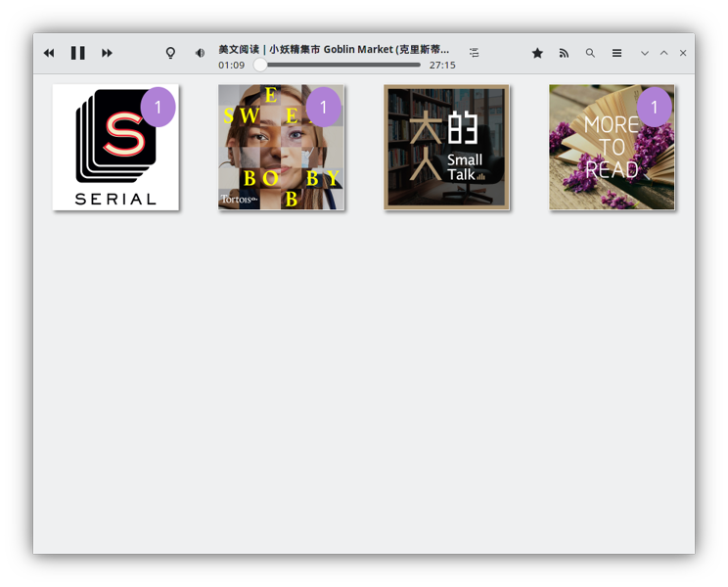This screenshot has width=728, height=587.
Task: Click the rewind button
Action: 49,53
